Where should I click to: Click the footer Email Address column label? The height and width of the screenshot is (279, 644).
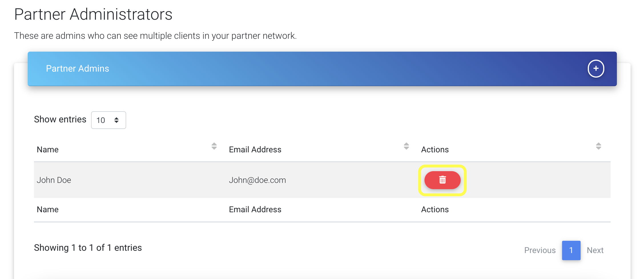pyautogui.click(x=255, y=209)
